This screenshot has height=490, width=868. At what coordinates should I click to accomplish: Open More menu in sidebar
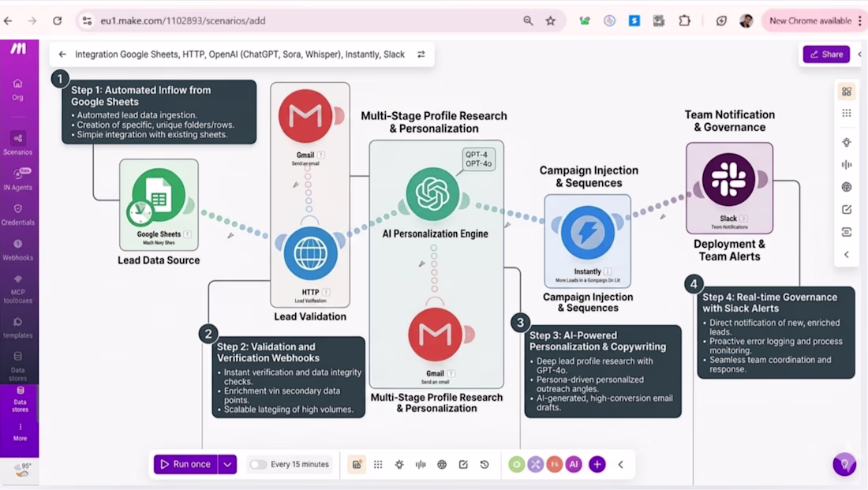(x=20, y=432)
